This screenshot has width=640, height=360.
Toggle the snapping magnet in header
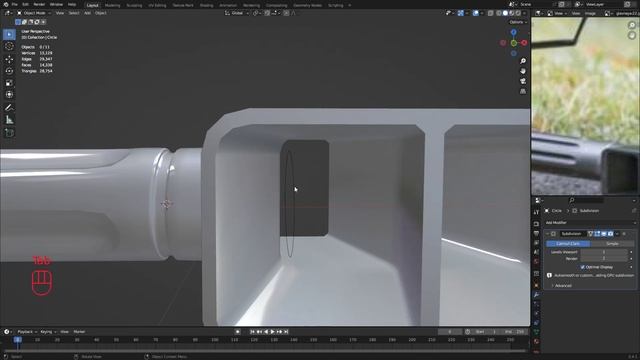coord(267,13)
